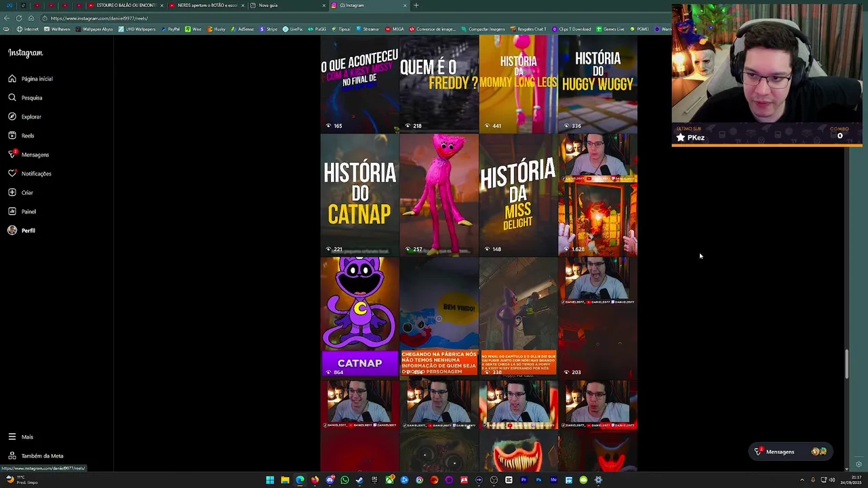Viewport: 868px width, 488px height.
Task: Open the Streamer bookmark
Action: point(368,29)
